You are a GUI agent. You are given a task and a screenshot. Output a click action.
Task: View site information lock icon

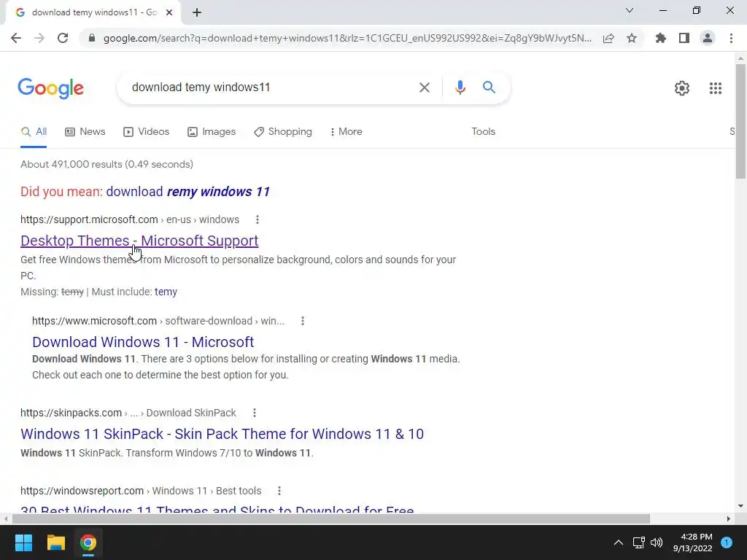[x=91, y=38]
